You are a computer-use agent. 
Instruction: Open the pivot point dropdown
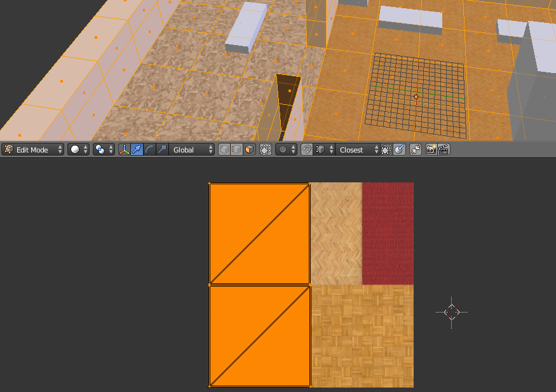(104, 150)
